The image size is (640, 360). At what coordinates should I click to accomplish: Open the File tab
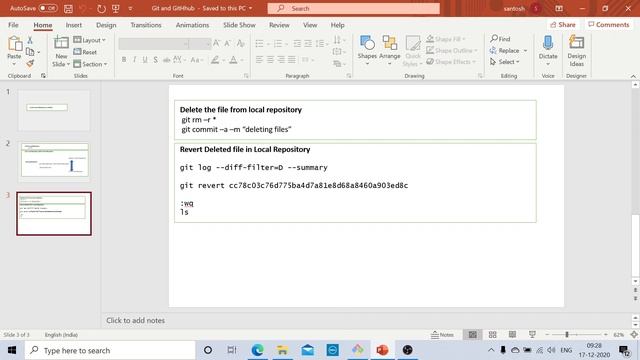pos(13,25)
